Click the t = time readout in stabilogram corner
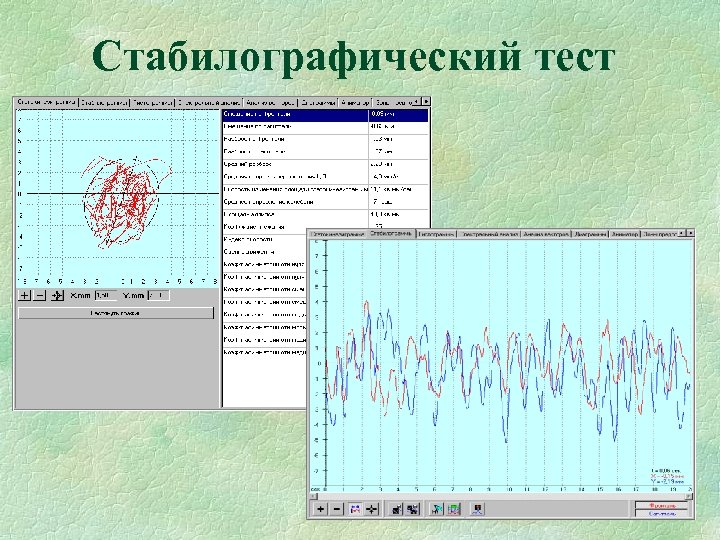The width and height of the screenshot is (720, 540). click(666, 471)
